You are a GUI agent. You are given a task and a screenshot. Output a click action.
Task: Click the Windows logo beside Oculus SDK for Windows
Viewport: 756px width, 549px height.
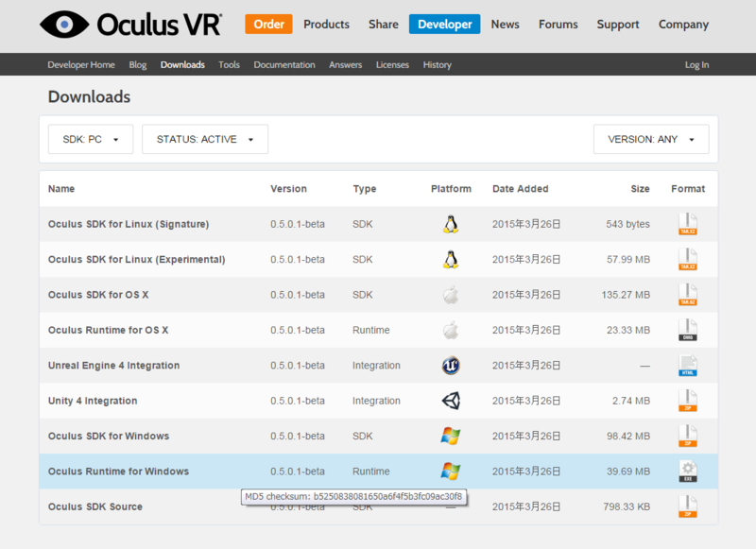click(451, 435)
